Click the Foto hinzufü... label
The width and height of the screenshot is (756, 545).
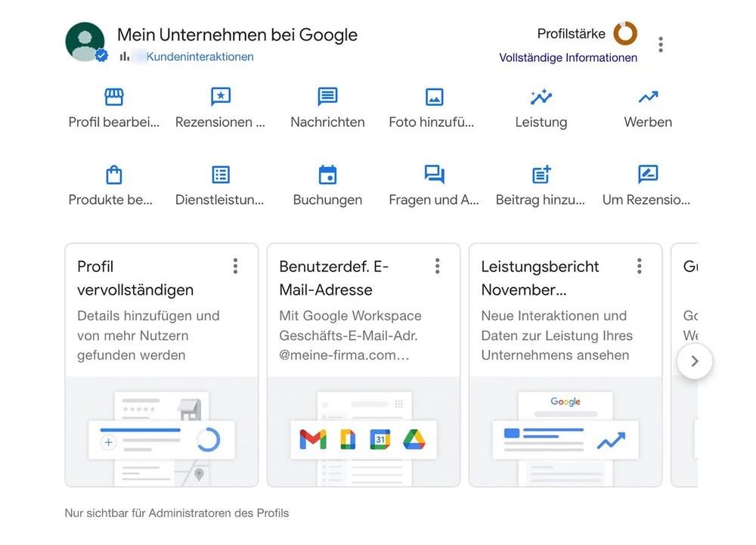tap(432, 122)
